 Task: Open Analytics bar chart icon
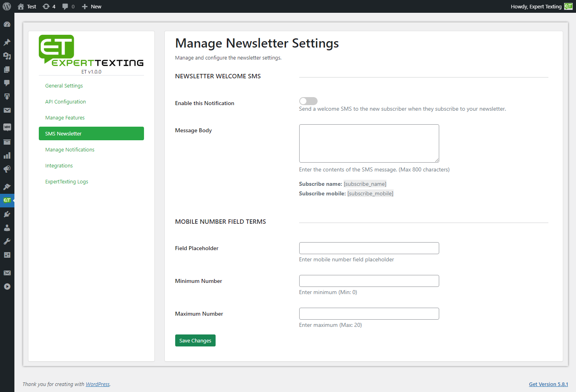click(7, 155)
